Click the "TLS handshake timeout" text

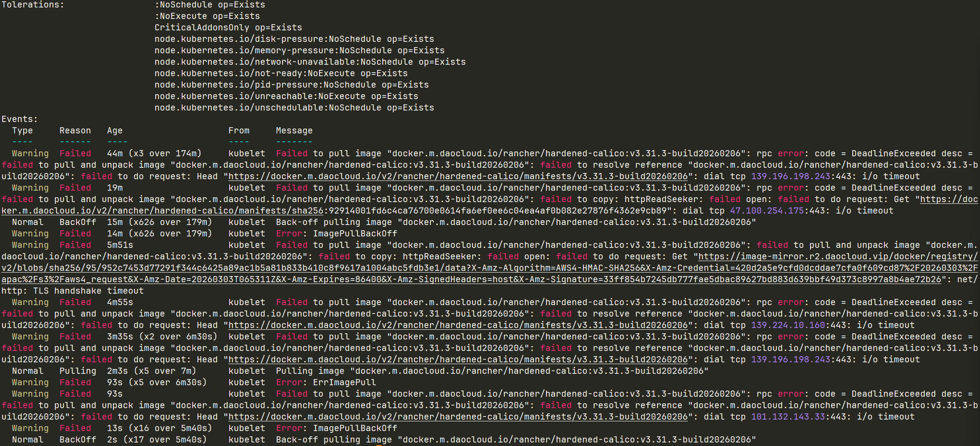point(99,291)
